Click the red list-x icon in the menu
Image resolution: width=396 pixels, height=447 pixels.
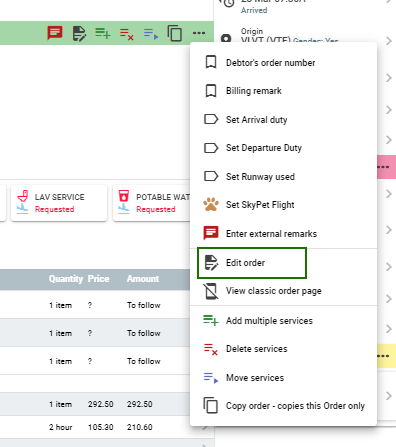point(211,349)
